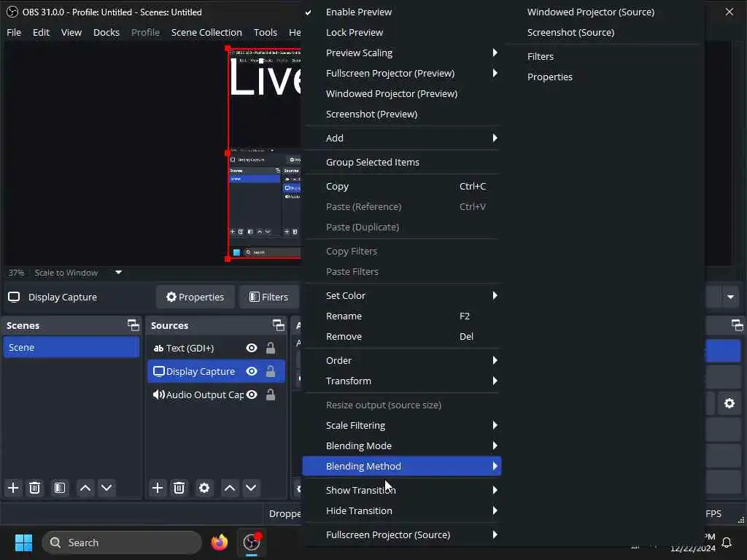Select Scene in Scenes list
The image size is (747, 560).
pos(71,348)
